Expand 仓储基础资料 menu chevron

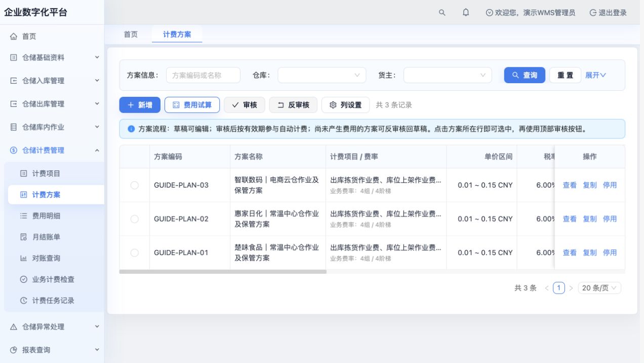[97, 57]
